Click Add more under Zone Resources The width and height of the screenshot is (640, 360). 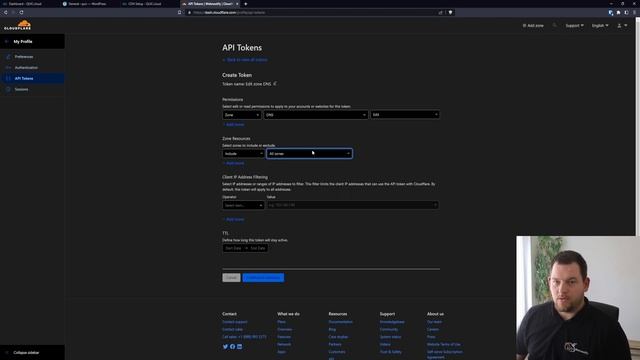tap(233, 163)
